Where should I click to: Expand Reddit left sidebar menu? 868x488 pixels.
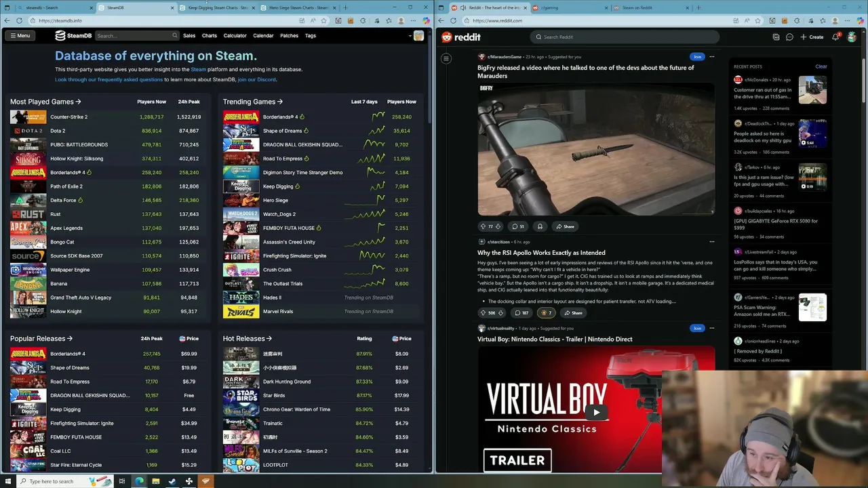pyautogui.click(x=446, y=59)
